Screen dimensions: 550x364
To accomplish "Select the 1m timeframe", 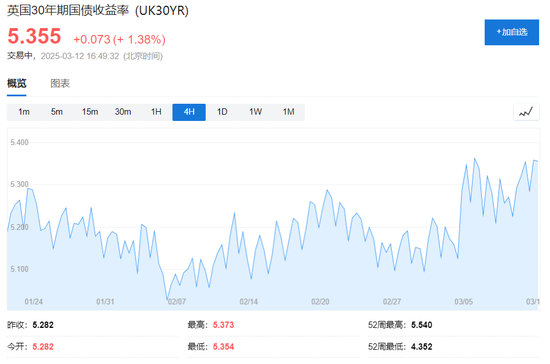I will (x=24, y=112).
